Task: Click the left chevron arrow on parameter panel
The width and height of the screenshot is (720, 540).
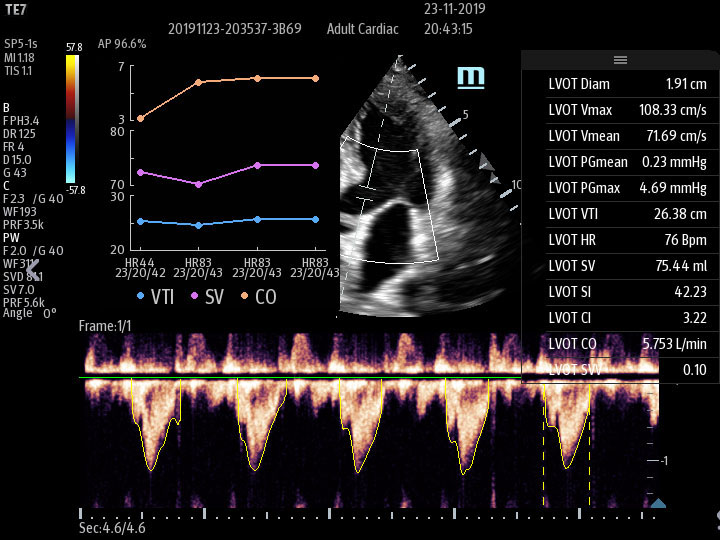Action: click(33, 270)
